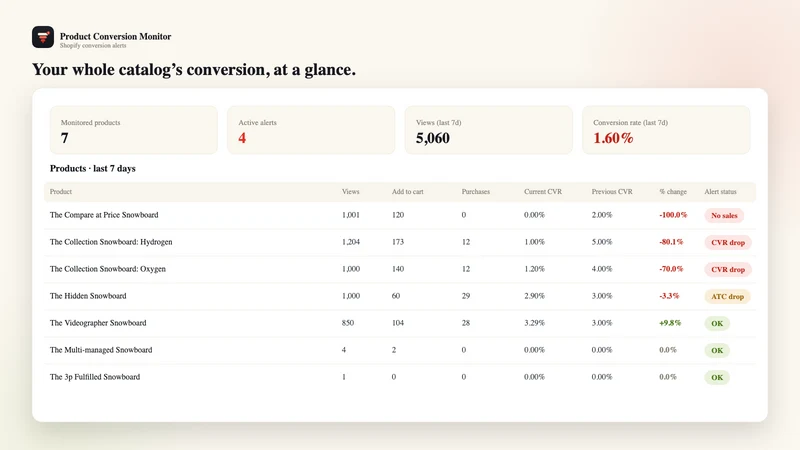Click the 4.00% previous CVR cell
Viewport: 800px width, 450px height.
coord(602,269)
